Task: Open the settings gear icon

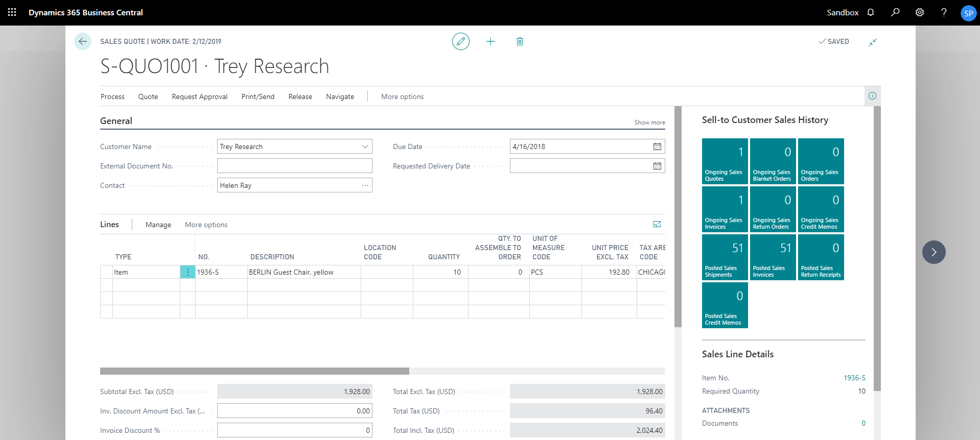Action: [920, 12]
